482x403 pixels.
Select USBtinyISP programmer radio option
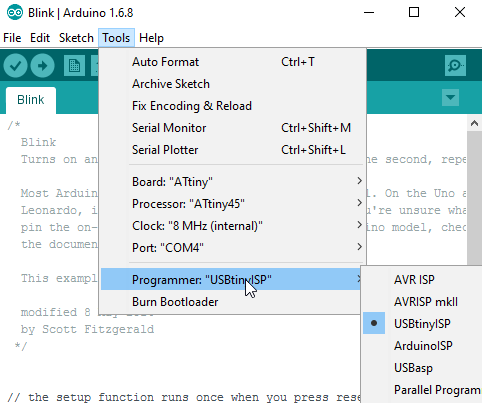coord(422,323)
